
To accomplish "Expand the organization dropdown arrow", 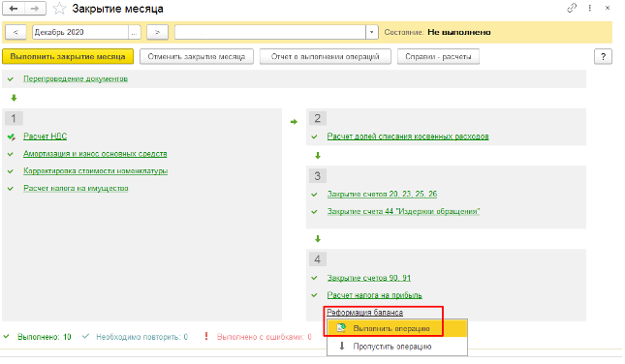I will pyautogui.click(x=372, y=32).
